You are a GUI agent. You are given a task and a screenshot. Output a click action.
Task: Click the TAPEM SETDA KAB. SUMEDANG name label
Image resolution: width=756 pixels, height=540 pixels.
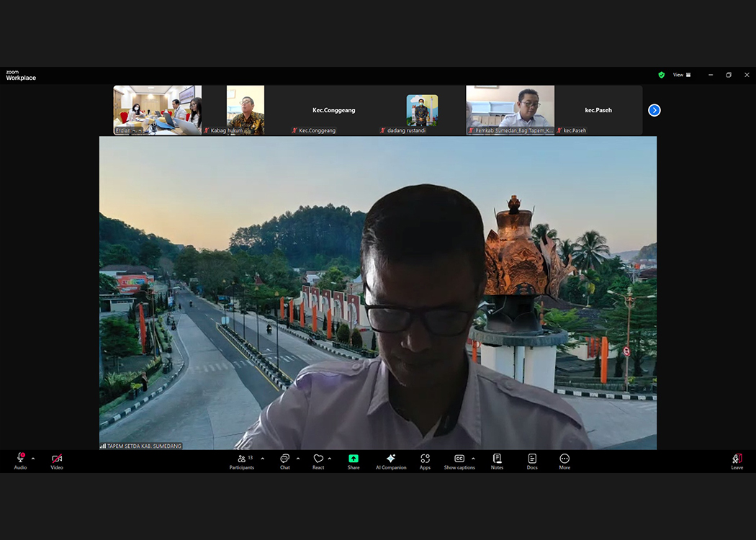[x=144, y=446]
